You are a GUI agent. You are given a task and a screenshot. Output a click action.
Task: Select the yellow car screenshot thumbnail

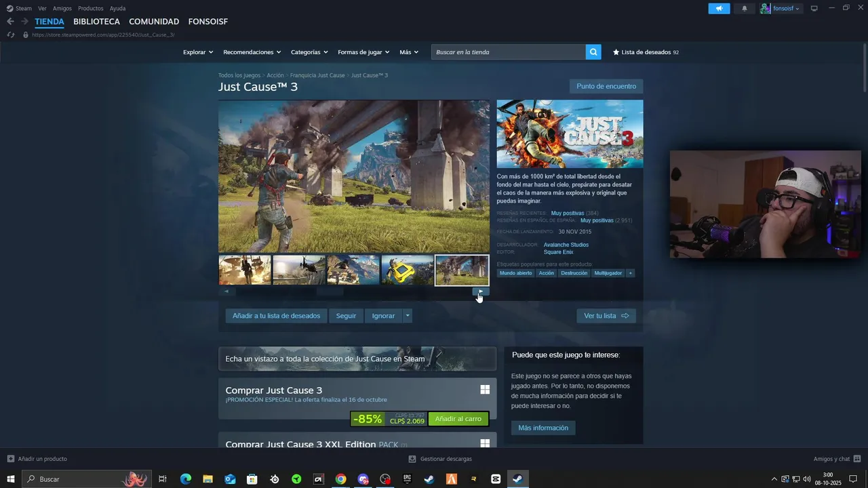[x=408, y=270]
